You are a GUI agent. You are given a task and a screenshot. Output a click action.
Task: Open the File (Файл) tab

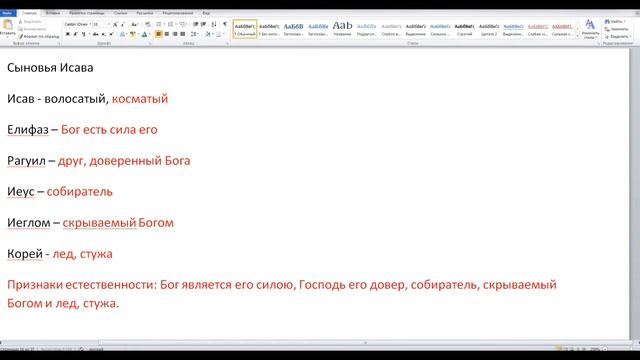point(7,13)
